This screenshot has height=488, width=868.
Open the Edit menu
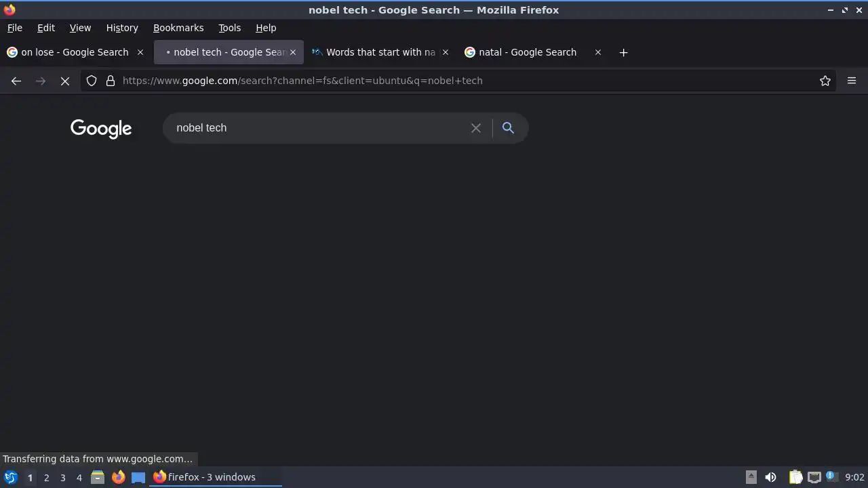(x=46, y=28)
